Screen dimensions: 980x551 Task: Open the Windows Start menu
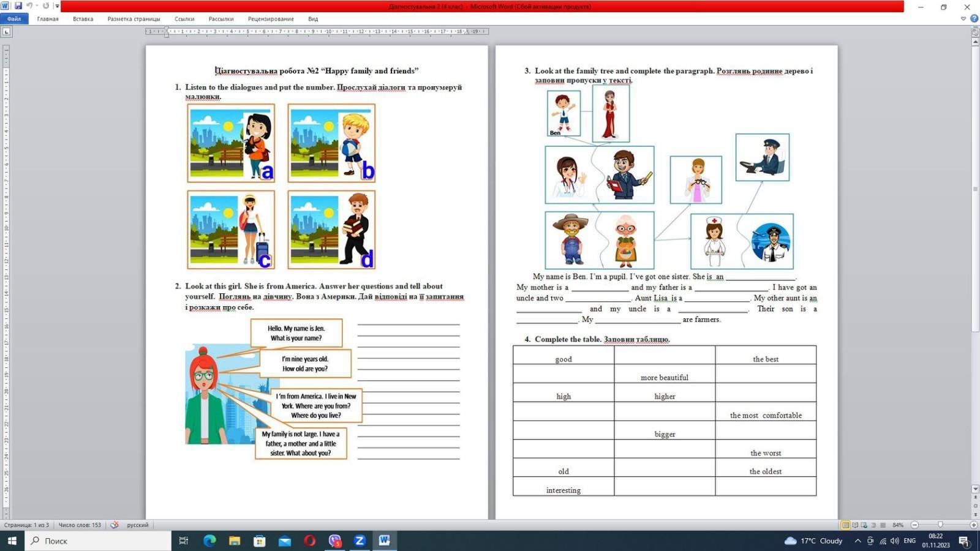[x=12, y=541]
